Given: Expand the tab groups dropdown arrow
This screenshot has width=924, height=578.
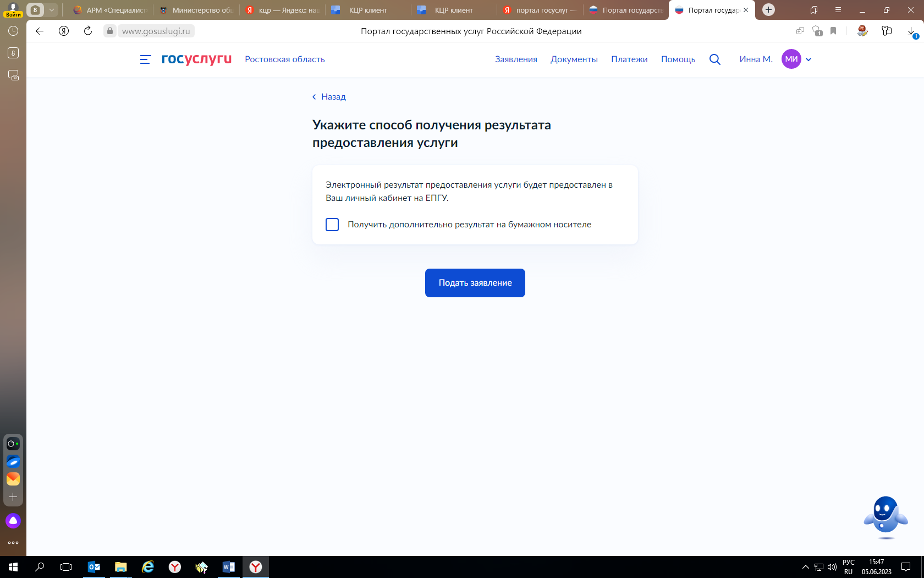Looking at the screenshot, I should pos(52,10).
